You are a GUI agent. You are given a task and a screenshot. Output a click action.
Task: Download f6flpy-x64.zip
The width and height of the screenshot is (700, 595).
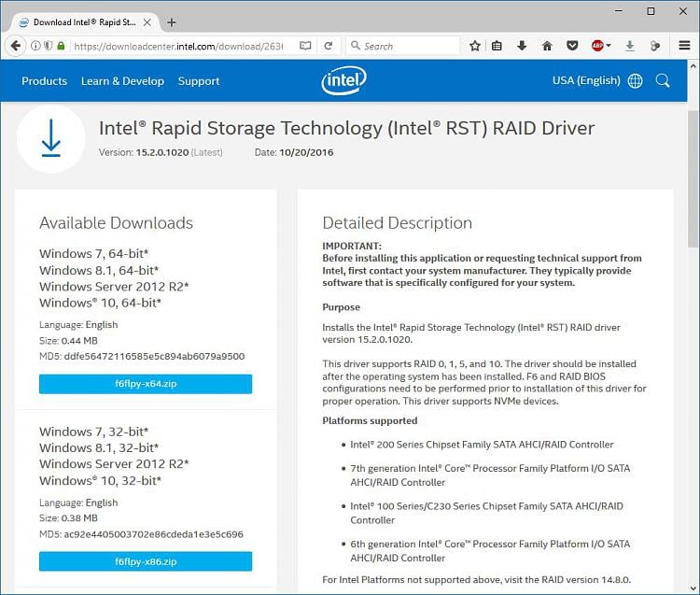pos(146,384)
